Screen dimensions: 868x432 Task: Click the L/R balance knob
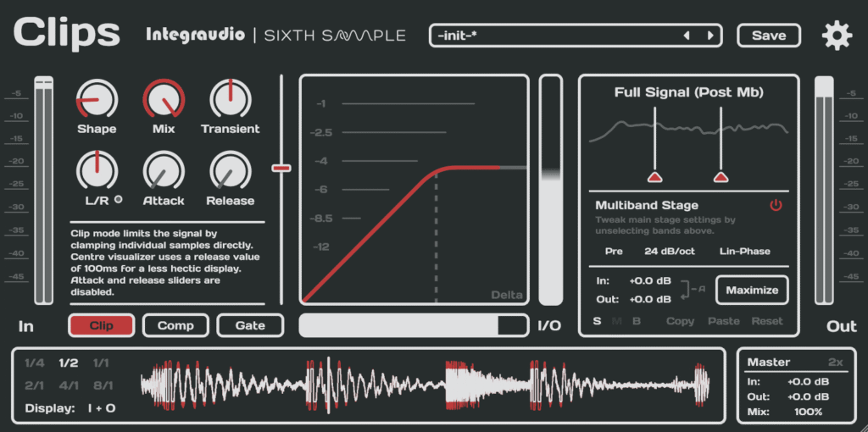click(x=97, y=170)
